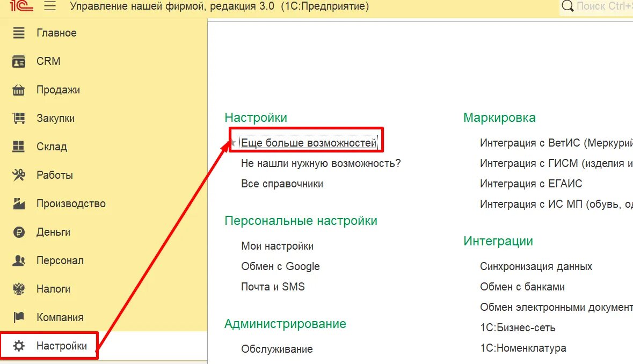
Task: Open Интеграция с ИС МП link
Action: coord(556,204)
